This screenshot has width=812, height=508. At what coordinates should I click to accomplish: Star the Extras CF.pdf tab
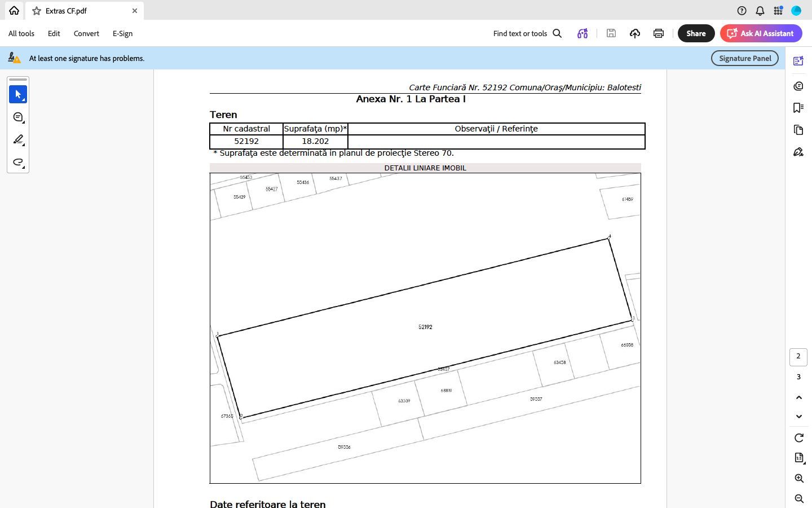[37, 11]
